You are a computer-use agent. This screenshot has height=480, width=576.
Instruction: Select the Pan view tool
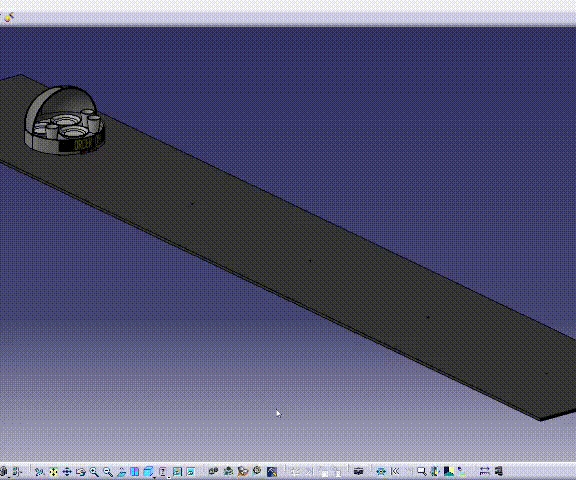pos(67,472)
